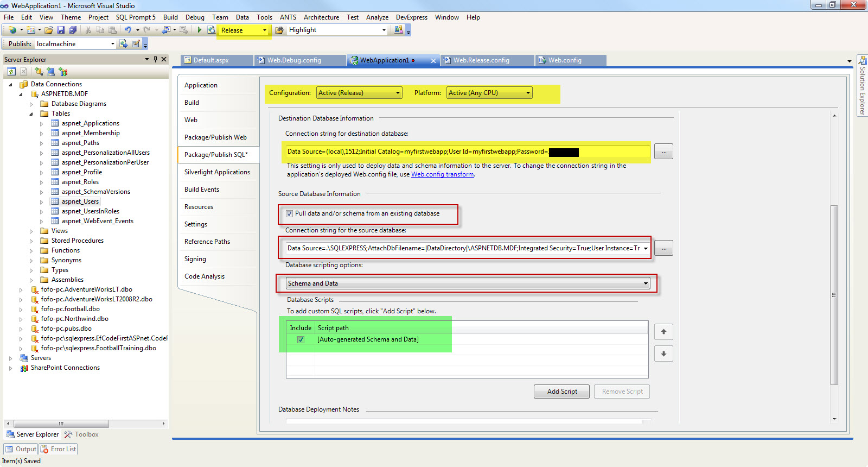Screen dimensions: 868x467
Task: Click the Find in Files icon
Action: (x=279, y=30)
